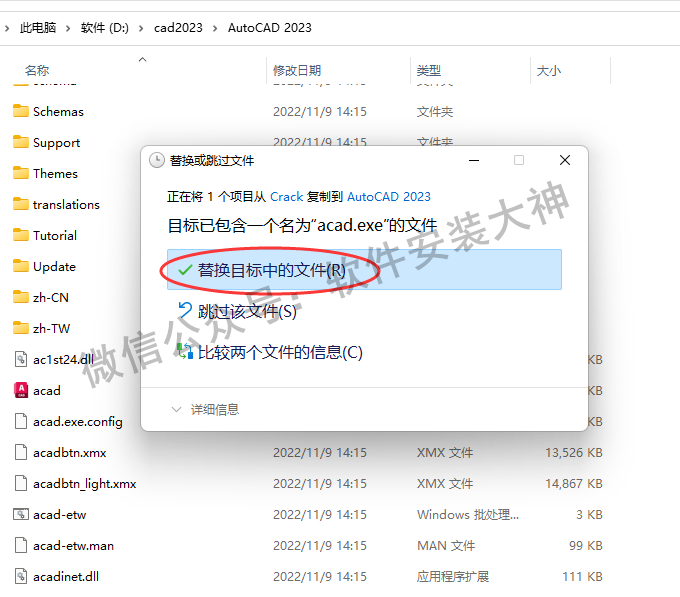
Task: Go to cad2023 in breadcrumb
Action: pos(178,28)
